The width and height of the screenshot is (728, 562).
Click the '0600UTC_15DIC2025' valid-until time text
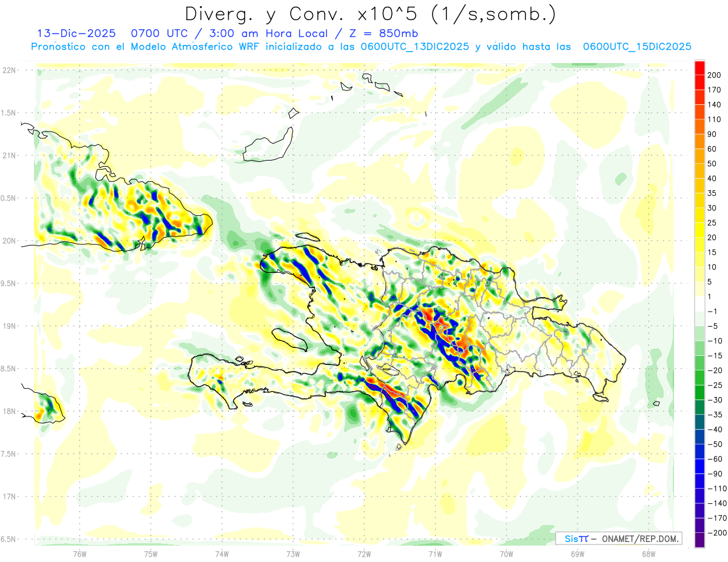tap(637, 47)
